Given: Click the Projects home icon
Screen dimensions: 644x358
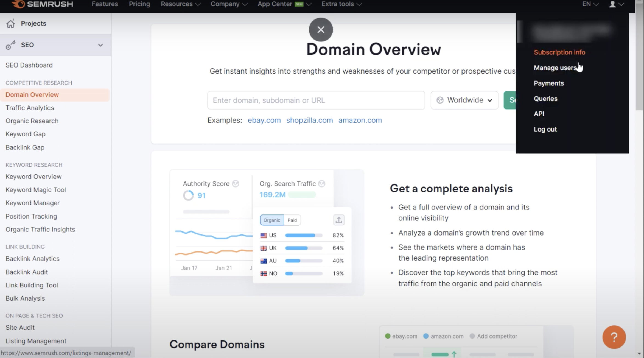Looking at the screenshot, I should point(11,24).
